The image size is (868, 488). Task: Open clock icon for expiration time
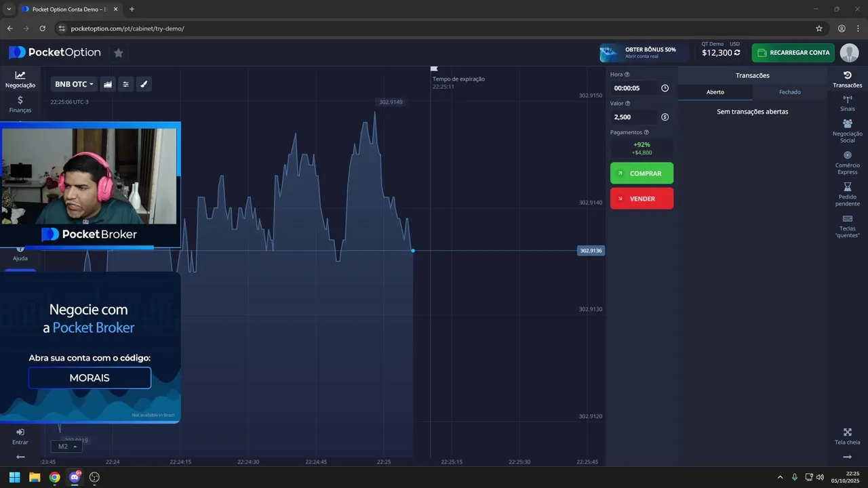click(x=665, y=88)
